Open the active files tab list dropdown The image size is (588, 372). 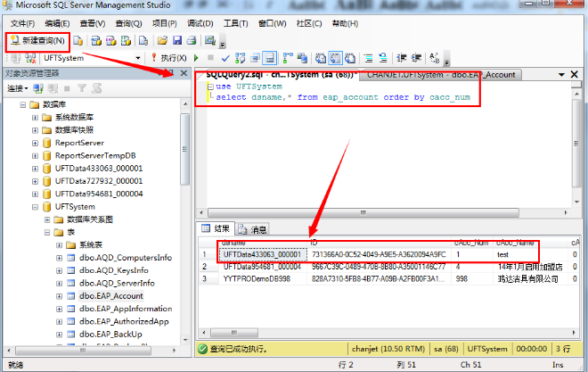pyautogui.click(x=561, y=75)
